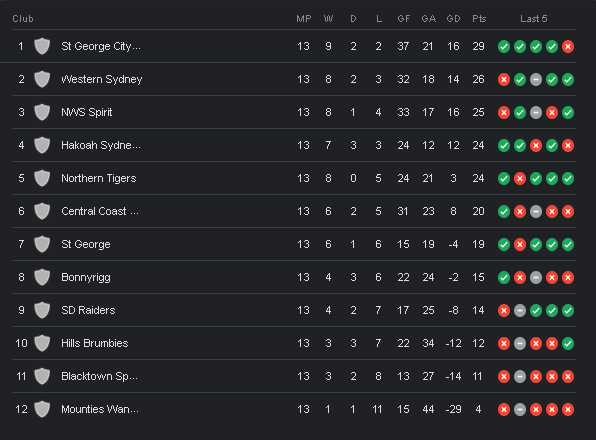596x440 pixels.
Task: Select the Central Coast team name
Action: coord(100,211)
